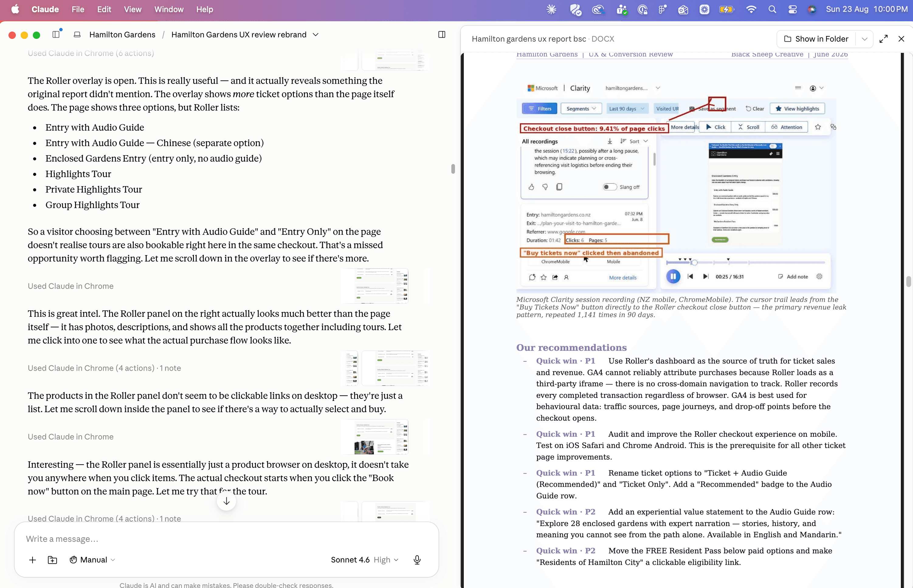Open Spotlight search in the menu bar

click(772, 9)
